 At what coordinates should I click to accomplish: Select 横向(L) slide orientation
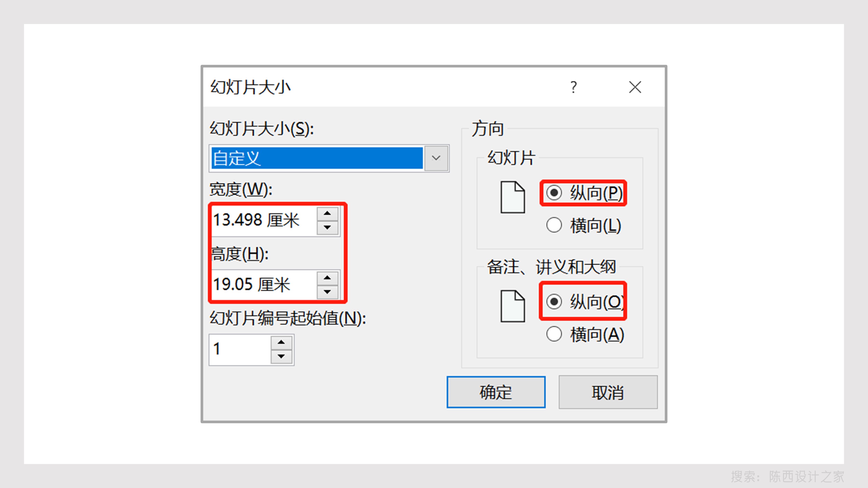[583, 225]
